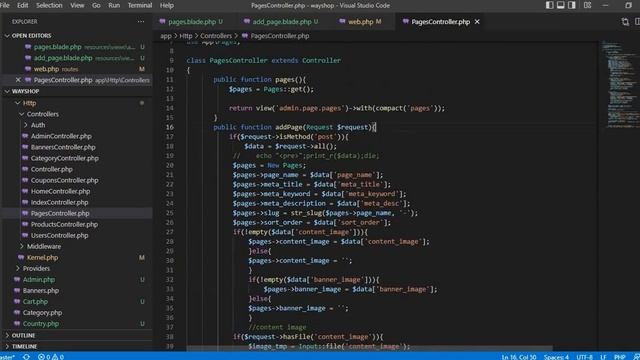The width and height of the screenshot is (640, 360).
Task: Click the 'app' breadcrumb segment
Action: 166,36
